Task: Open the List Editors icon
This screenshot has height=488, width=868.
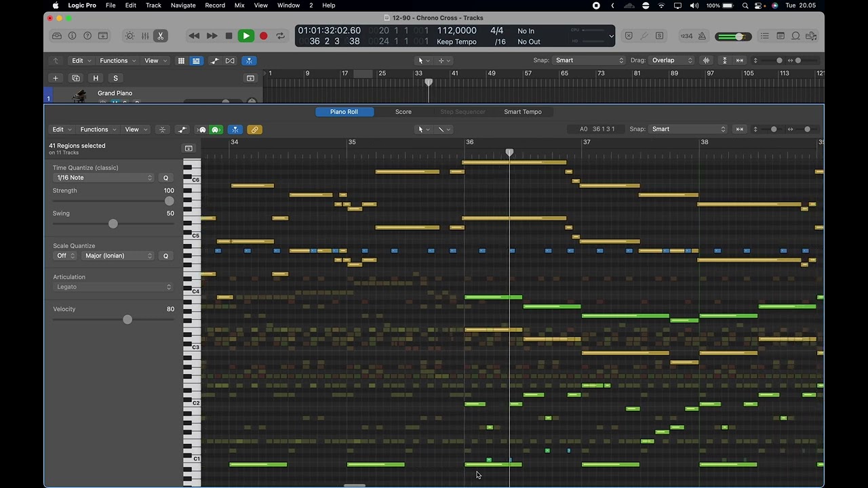Action: click(765, 36)
